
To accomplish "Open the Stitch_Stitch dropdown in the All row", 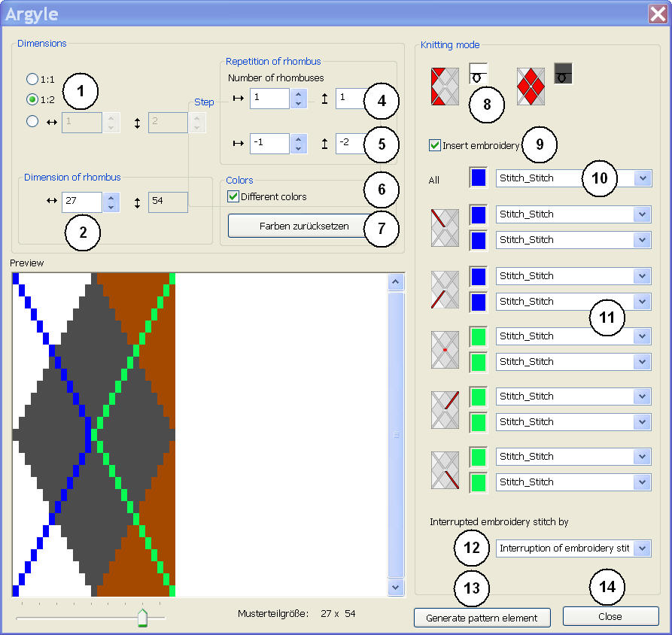I will [642, 178].
